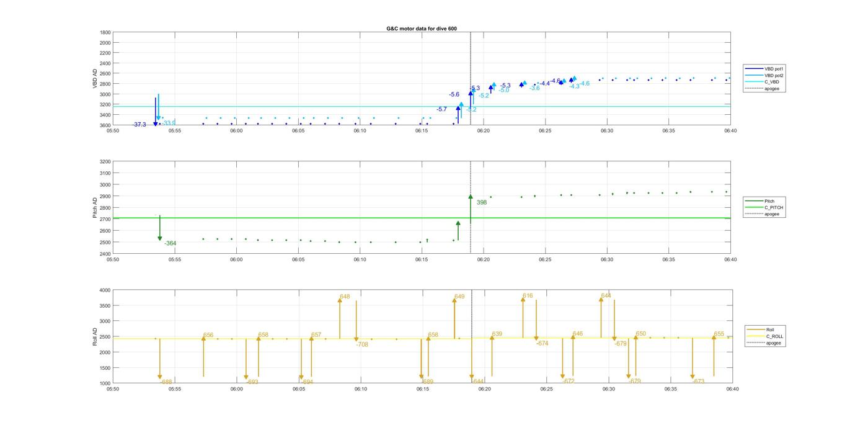The width and height of the screenshot is (868, 430).
Task: Click the '3600' tick on VBD axis
Action: [x=105, y=125]
